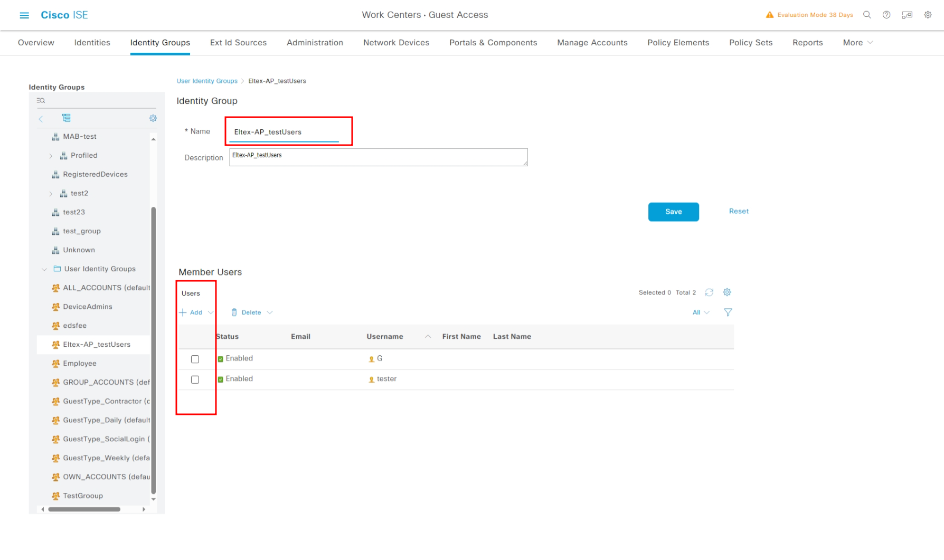Refresh the Member Users table

pos(709,292)
